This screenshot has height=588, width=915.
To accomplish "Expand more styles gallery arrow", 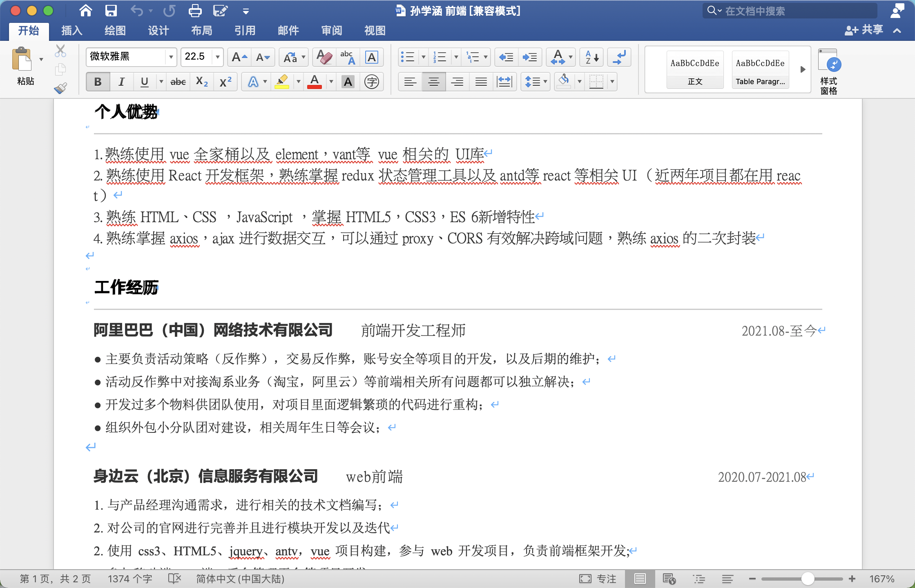I will coord(803,69).
